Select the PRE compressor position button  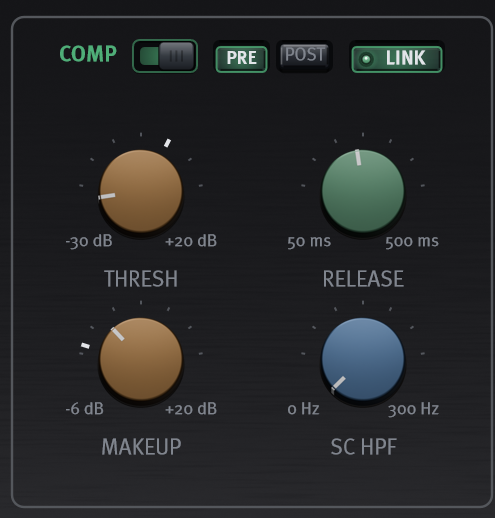(242, 59)
